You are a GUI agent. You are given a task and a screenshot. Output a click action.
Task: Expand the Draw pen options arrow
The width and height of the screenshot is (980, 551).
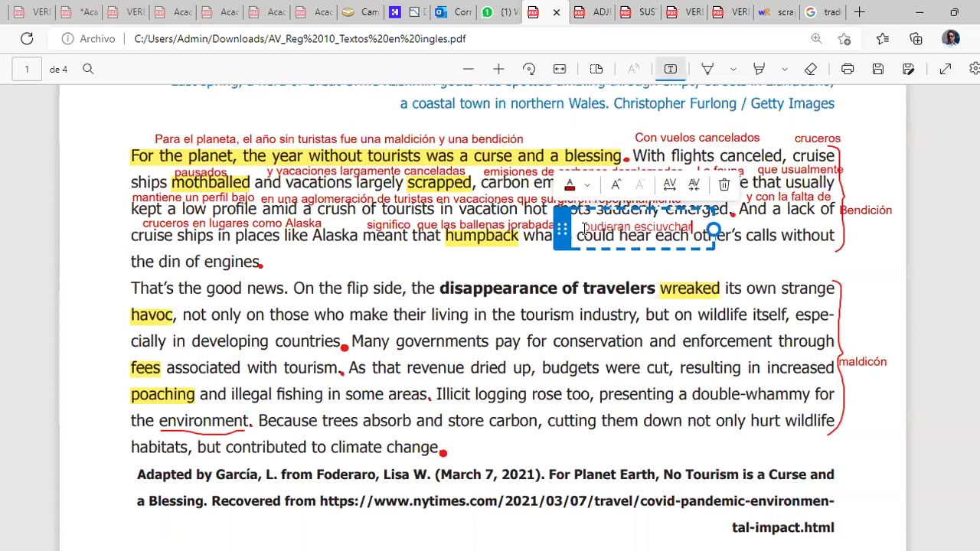pos(733,69)
